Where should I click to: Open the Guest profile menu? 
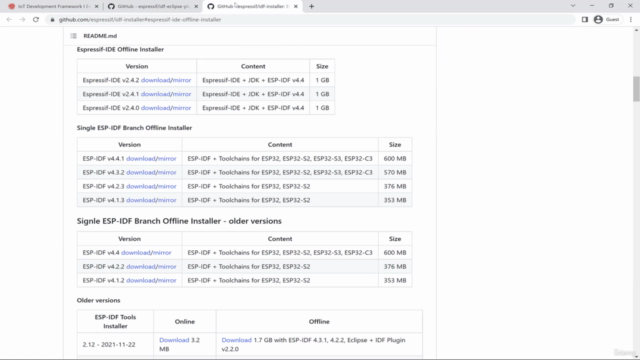click(x=607, y=20)
